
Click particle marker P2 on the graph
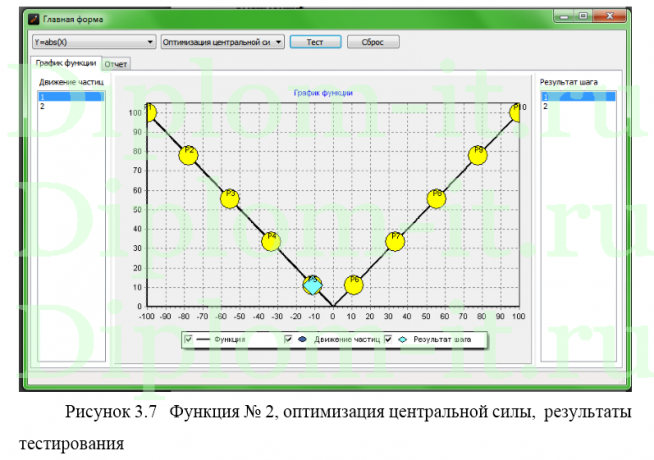click(188, 155)
